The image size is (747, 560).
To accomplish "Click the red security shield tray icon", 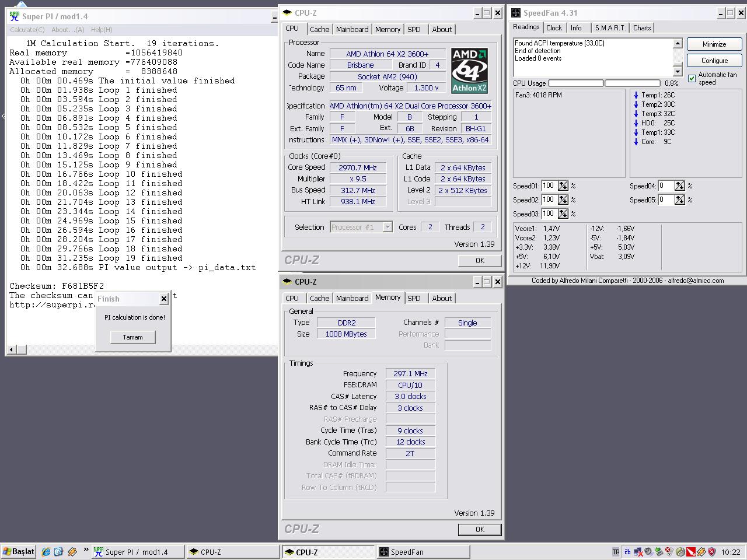I will [711, 552].
